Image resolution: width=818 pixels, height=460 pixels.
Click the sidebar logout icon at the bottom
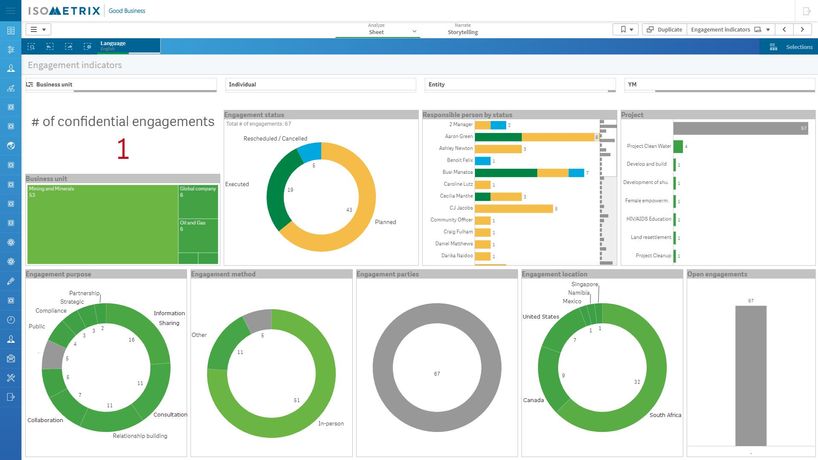[x=10, y=397]
